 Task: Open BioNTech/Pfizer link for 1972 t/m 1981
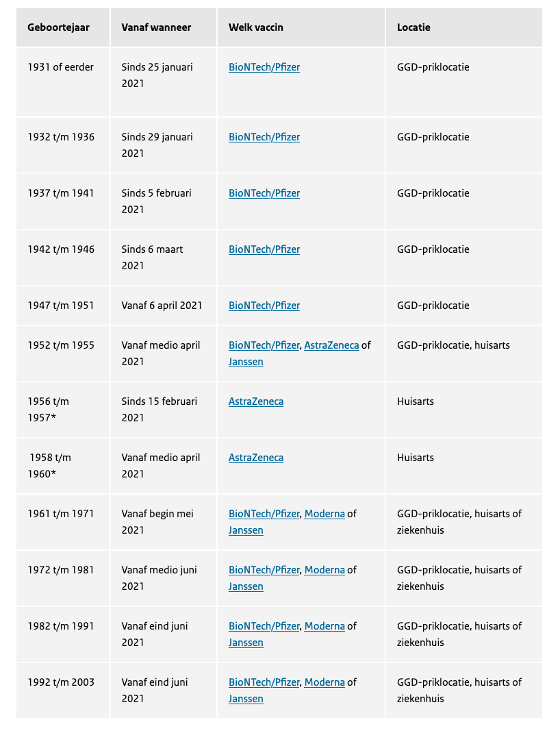[264, 570]
